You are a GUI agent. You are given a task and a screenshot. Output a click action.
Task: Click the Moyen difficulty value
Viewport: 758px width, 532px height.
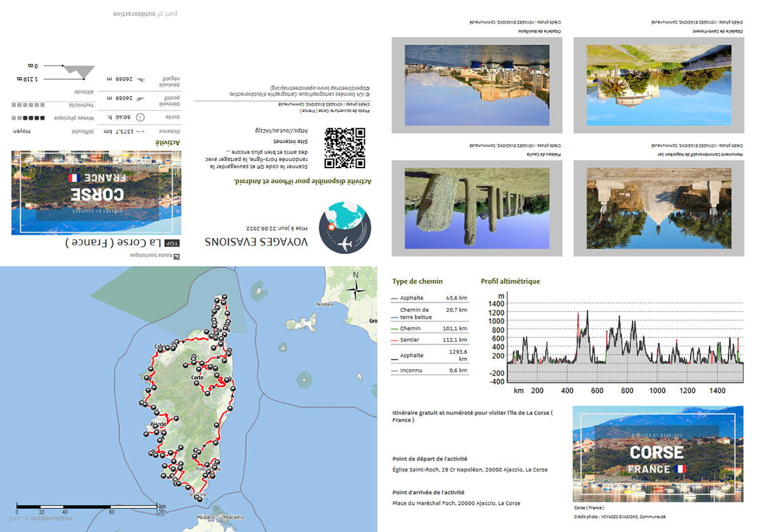coord(22,131)
